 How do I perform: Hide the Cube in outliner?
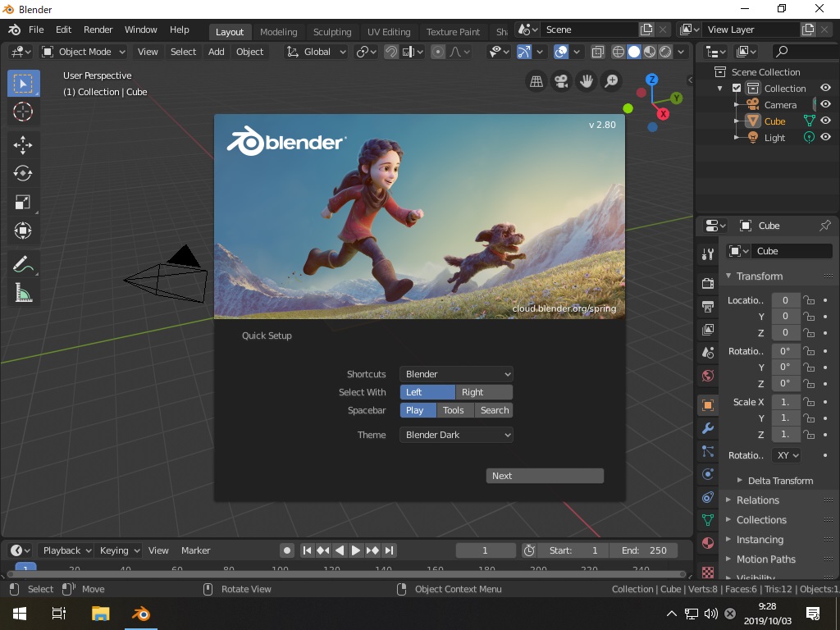pyautogui.click(x=825, y=121)
